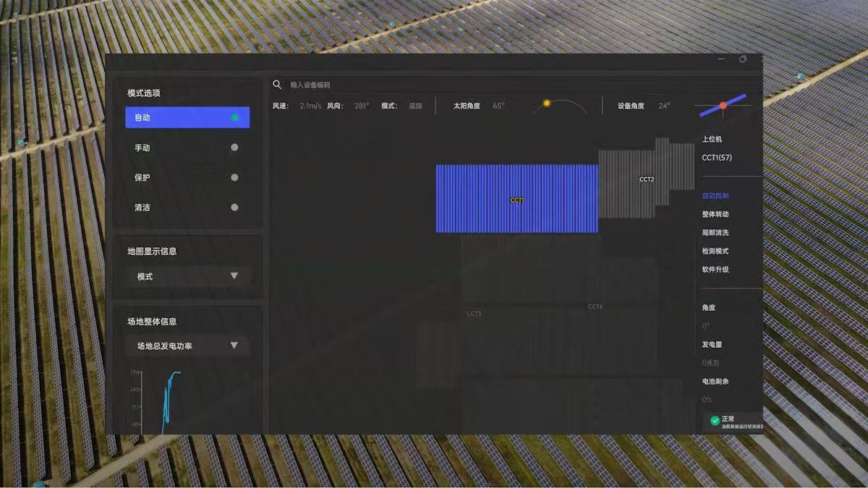Click the search magnifier icon
The height and width of the screenshot is (488, 868).
point(277,85)
